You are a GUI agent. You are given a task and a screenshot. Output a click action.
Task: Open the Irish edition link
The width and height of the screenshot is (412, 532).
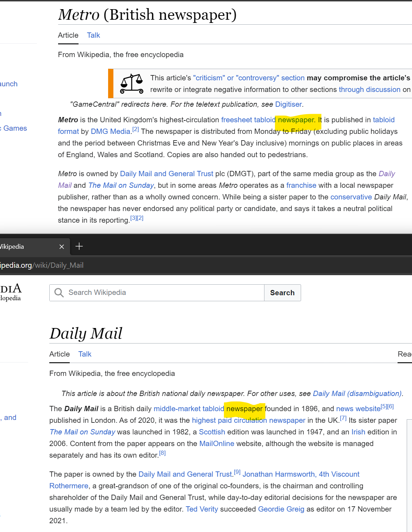pyautogui.click(x=358, y=432)
